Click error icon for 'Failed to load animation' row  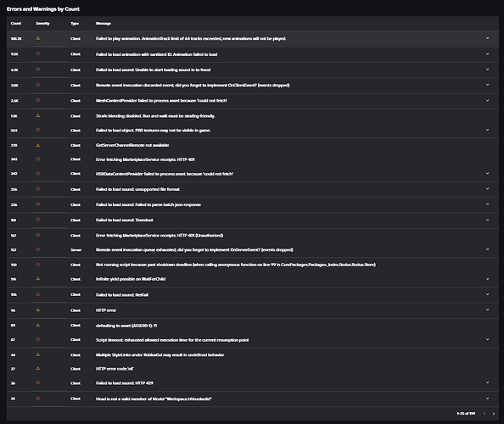pyautogui.click(x=38, y=53)
